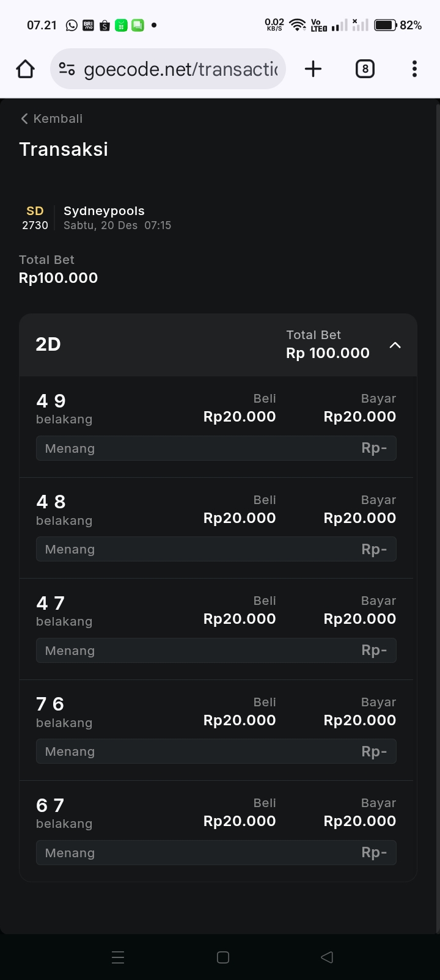Image resolution: width=440 pixels, height=980 pixels.
Task: Tap the 2D Total Bet header
Action: [x=328, y=345]
